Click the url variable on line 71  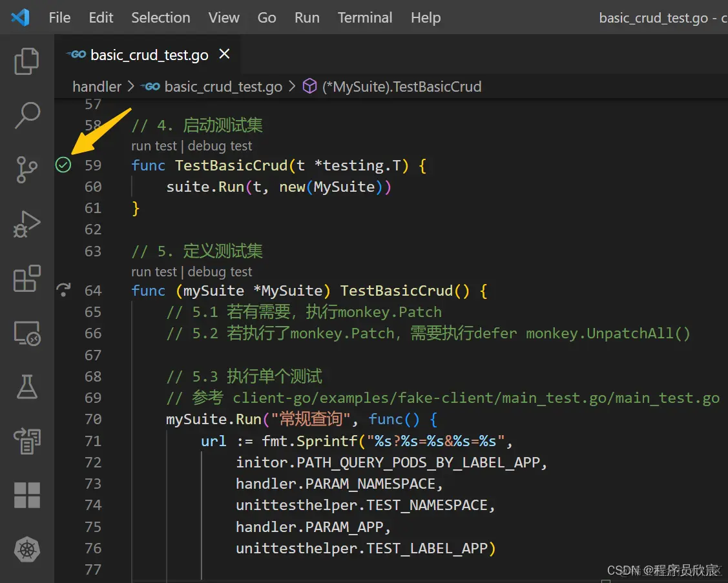click(214, 441)
